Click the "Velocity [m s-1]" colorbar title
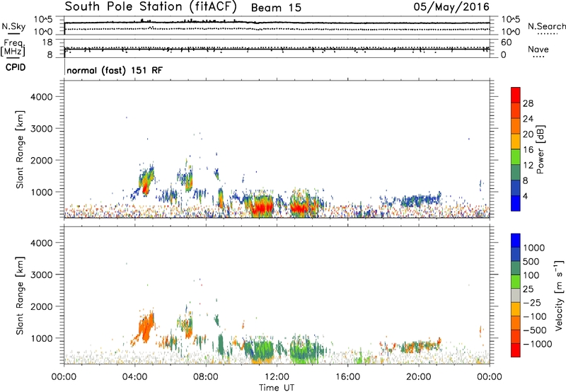Image resolution: width=566 pixels, height=392 pixels. click(559, 295)
